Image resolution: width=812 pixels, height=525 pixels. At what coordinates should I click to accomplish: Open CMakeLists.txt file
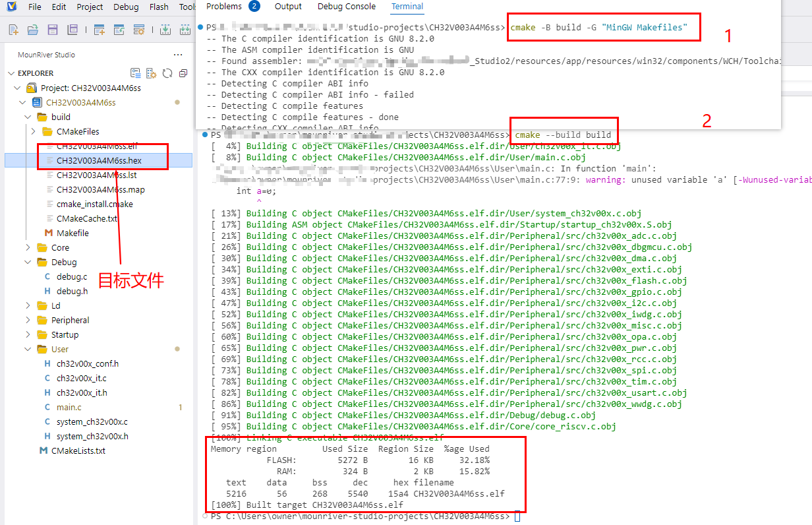point(78,450)
